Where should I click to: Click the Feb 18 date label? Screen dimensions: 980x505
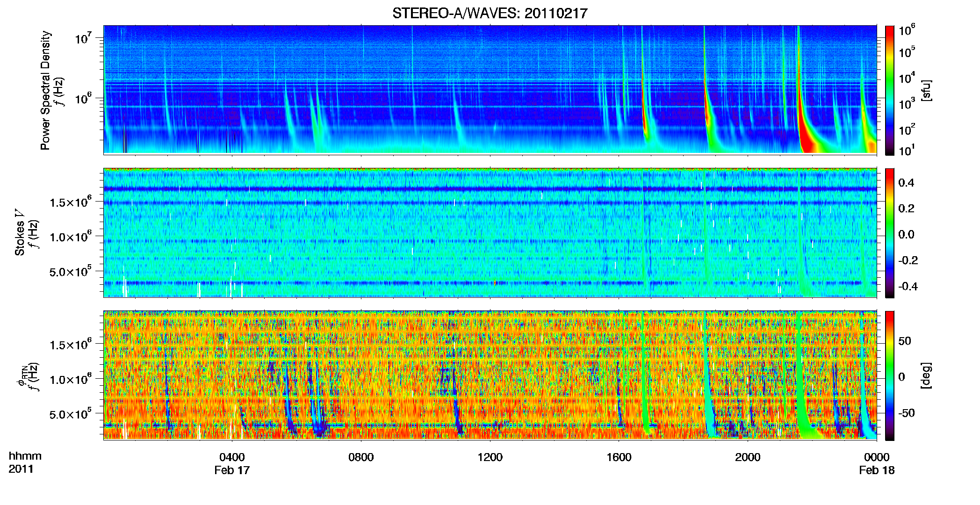(x=877, y=470)
